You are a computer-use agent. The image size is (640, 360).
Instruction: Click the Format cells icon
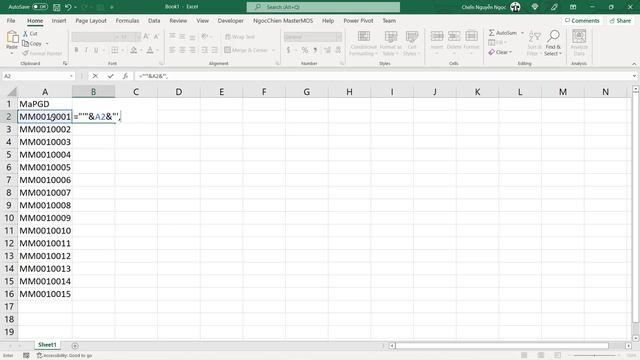click(471, 37)
